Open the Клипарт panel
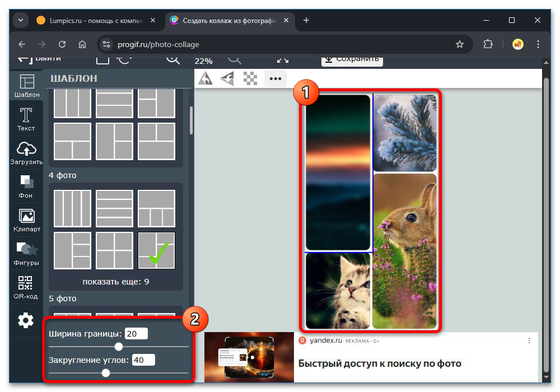This screenshot has width=560, height=392. [x=26, y=220]
